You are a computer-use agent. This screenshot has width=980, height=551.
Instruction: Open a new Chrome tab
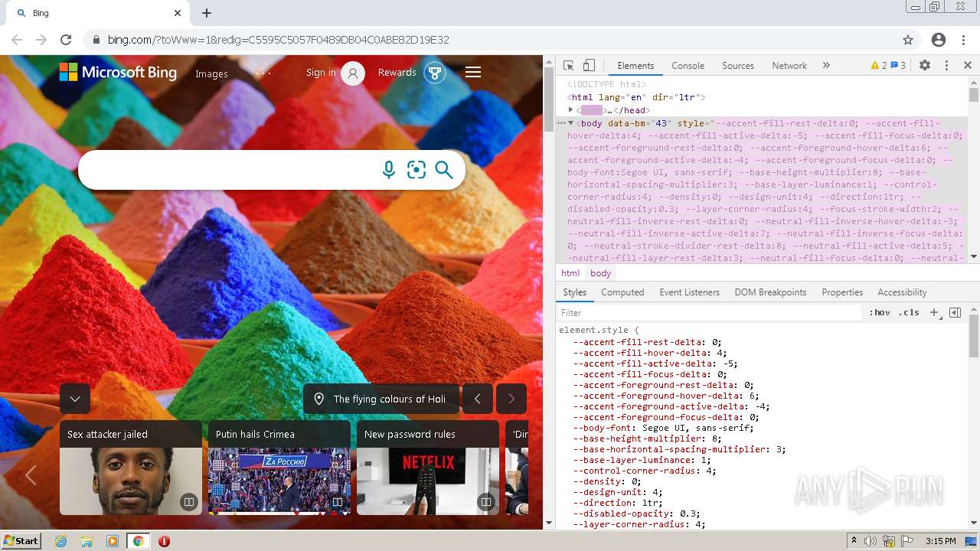(207, 13)
